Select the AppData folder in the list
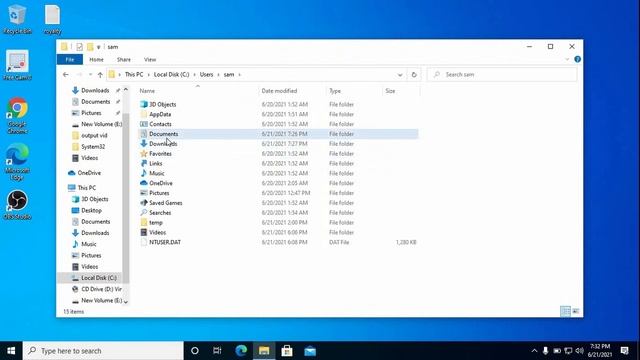 point(160,114)
